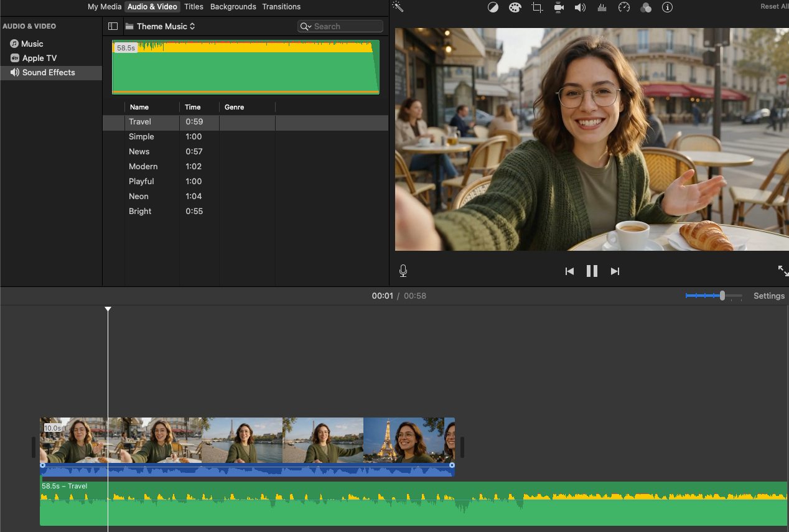Toggle the sidebar visibility
This screenshot has width=789, height=532.
coord(113,26)
